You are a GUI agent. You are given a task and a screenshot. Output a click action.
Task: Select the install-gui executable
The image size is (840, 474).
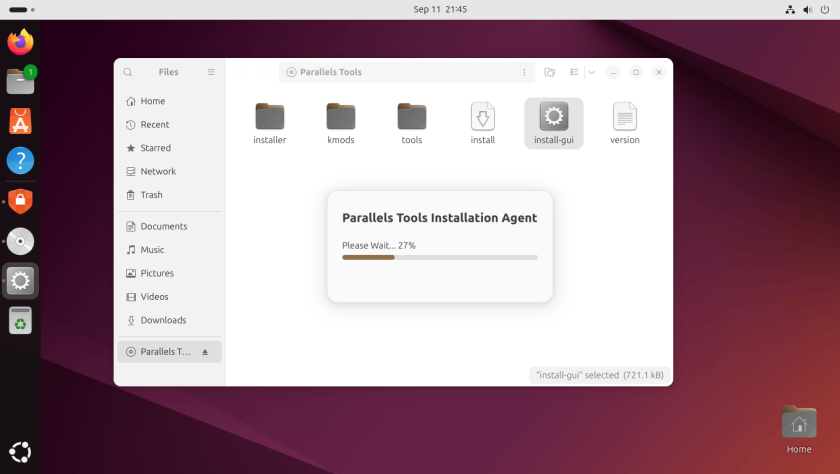[x=554, y=123]
